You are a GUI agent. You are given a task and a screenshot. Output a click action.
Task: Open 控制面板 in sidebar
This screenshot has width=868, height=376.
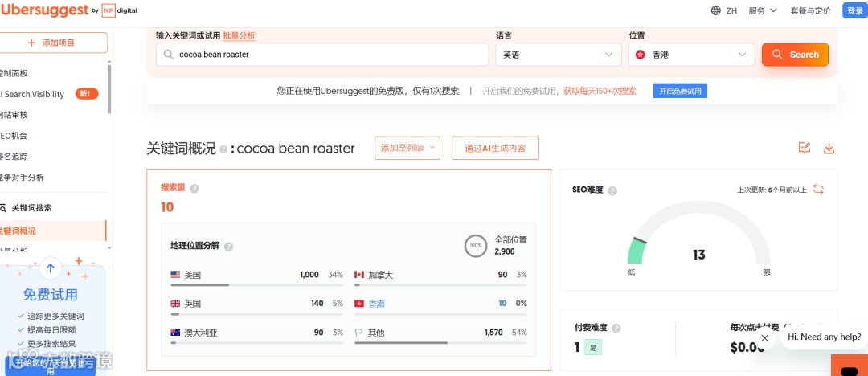(14, 73)
